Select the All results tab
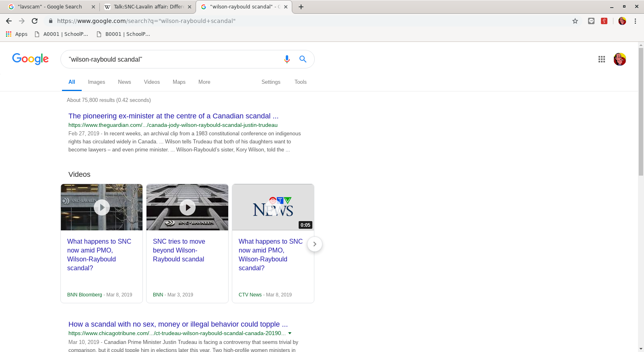 tap(72, 82)
